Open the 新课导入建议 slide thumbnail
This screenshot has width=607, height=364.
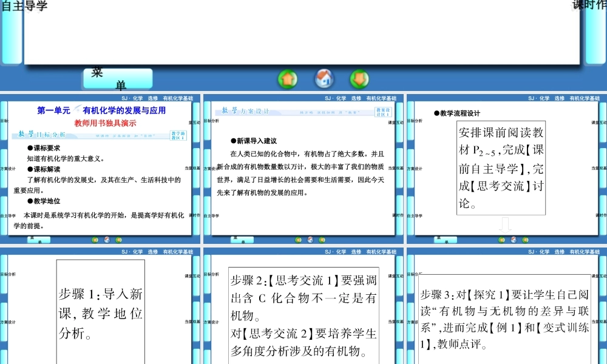pos(303,169)
